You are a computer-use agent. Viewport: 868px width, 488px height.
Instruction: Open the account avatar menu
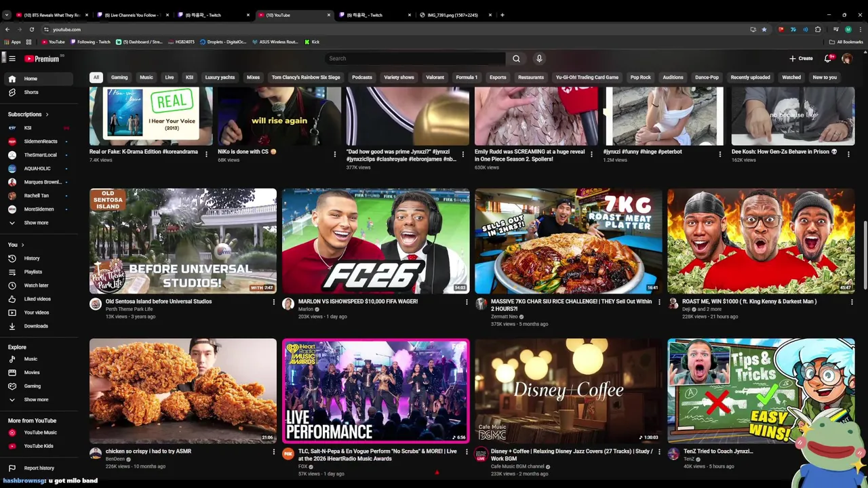coord(847,58)
